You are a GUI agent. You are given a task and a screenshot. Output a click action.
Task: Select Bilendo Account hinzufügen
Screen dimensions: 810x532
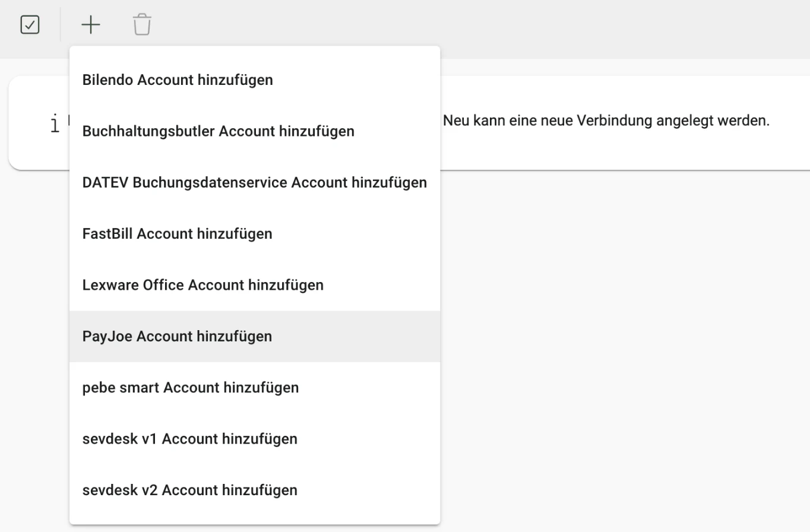tap(255, 80)
